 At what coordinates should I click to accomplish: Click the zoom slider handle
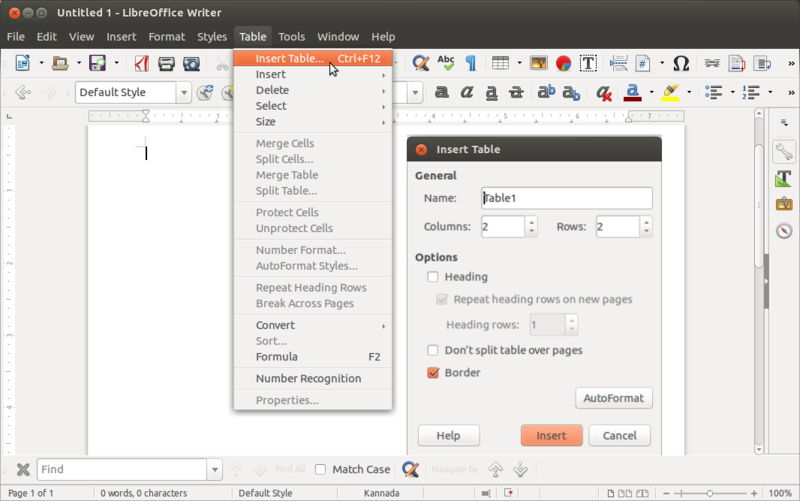coord(709,493)
